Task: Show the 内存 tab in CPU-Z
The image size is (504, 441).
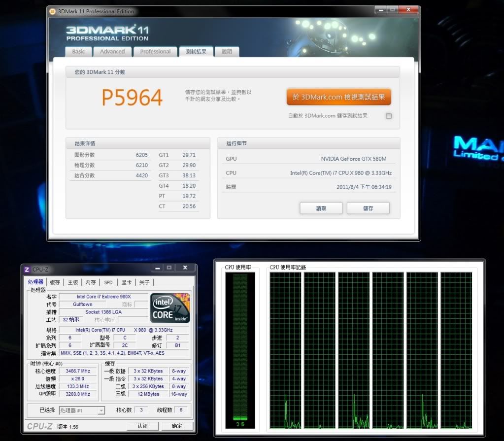Action: coord(91,282)
